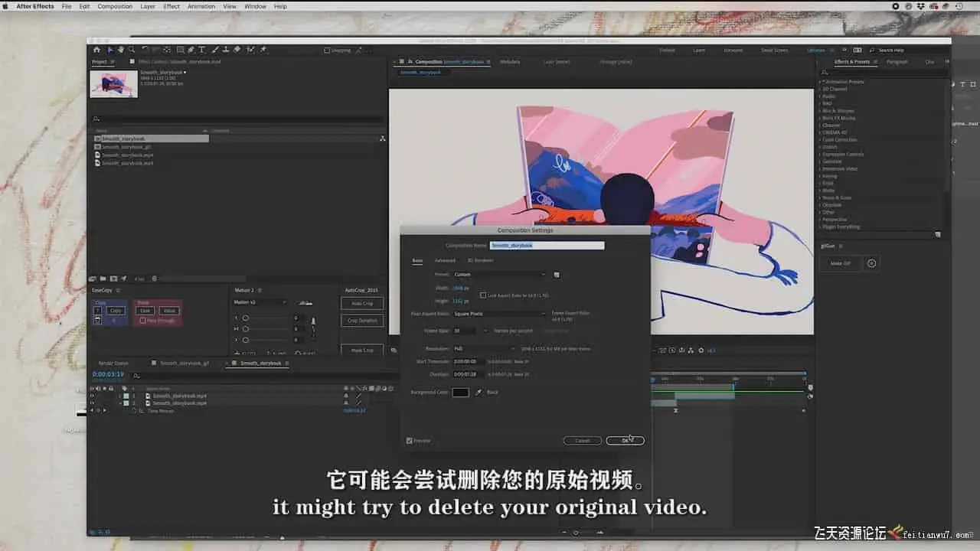
Task: Click the Smooth_storybook project thumbnail
Action: tap(114, 84)
